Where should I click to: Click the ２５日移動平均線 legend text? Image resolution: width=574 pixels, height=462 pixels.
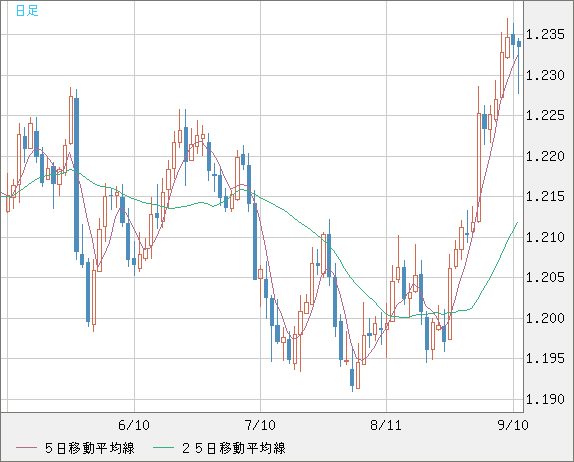click(234, 448)
